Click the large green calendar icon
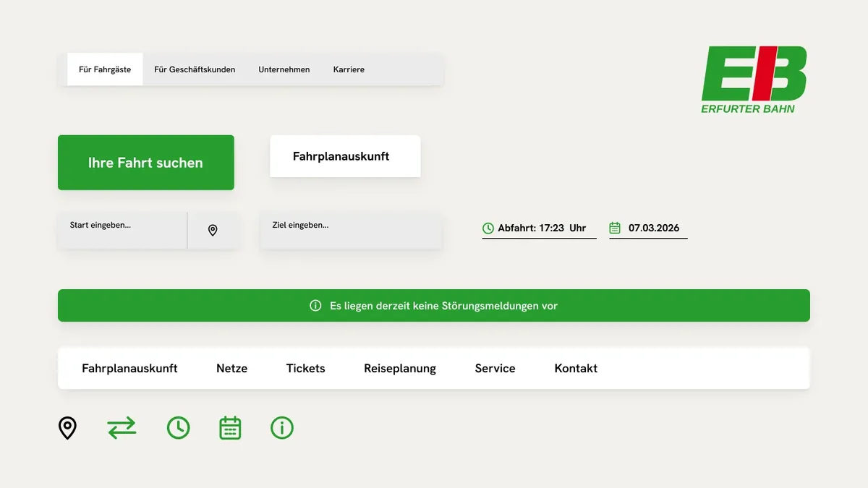 (230, 428)
